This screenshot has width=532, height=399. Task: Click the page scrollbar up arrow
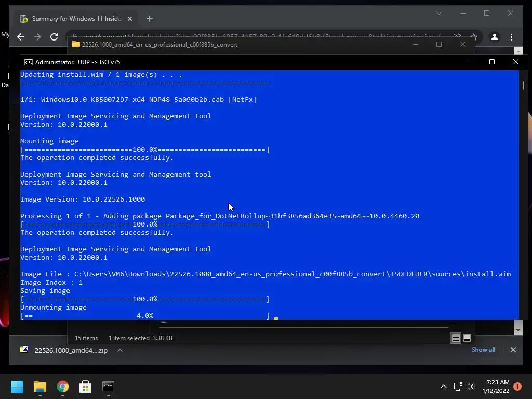pyautogui.click(x=518, y=51)
